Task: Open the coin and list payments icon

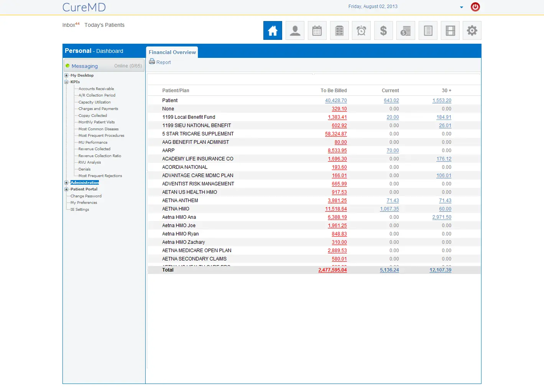Action: [x=406, y=31]
